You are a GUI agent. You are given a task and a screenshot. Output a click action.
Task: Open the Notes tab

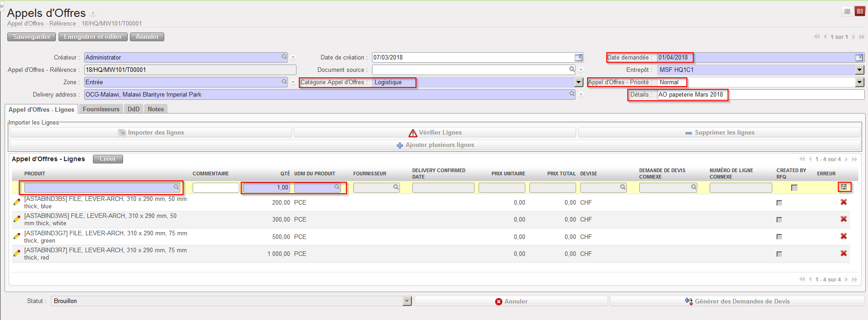[156, 109]
